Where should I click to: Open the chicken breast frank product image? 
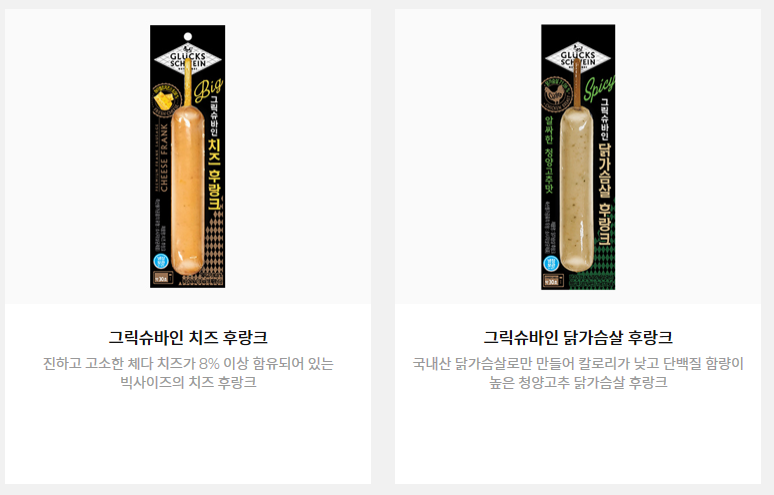[578, 157]
